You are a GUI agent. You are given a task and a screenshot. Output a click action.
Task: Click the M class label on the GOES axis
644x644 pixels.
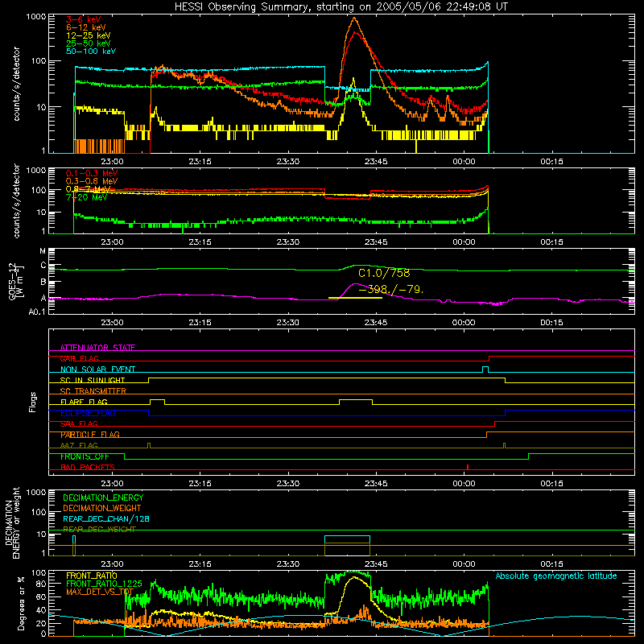tap(43, 251)
